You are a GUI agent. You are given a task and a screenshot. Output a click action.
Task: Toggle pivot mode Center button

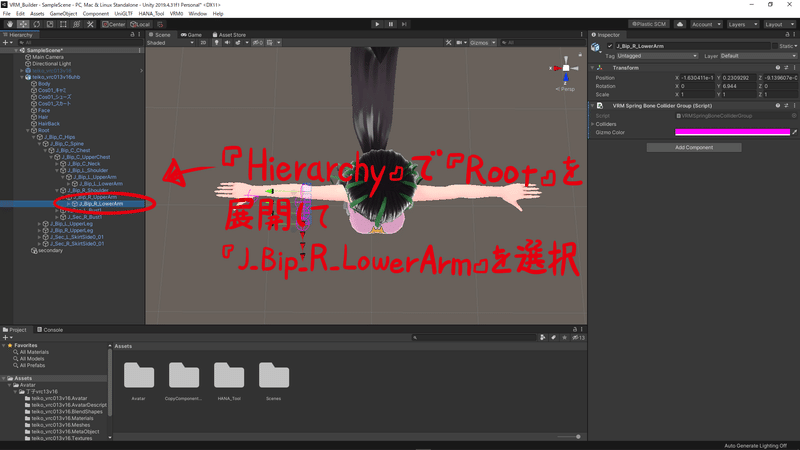[x=113, y=24]
